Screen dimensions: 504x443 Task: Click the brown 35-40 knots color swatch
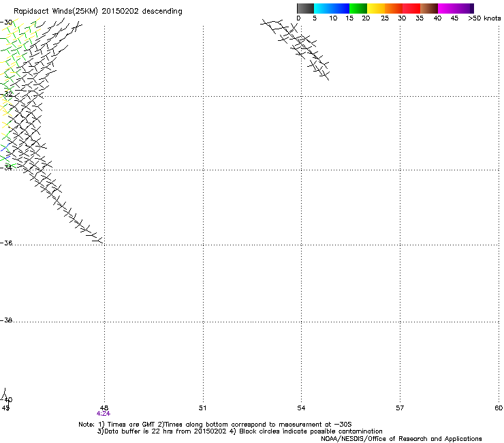(429, 8)
